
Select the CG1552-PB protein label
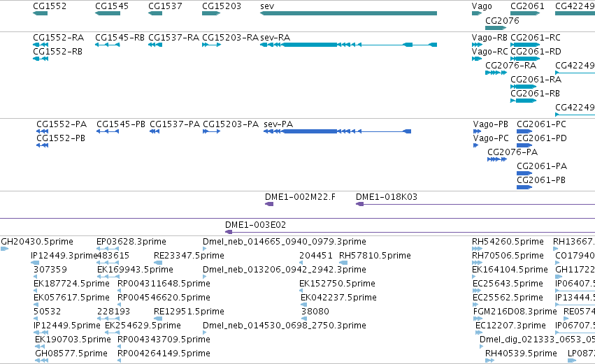click(x=61, y=138)
